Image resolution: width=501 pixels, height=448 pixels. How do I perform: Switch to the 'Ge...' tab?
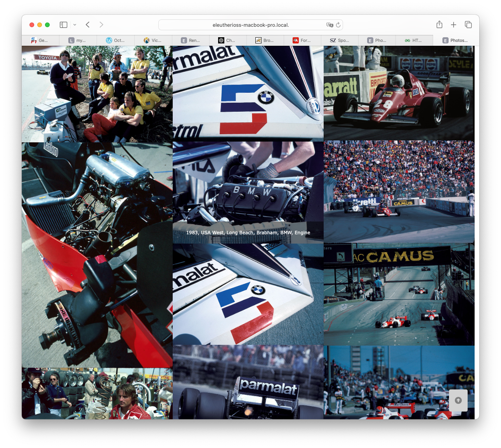click(x=40, y=40)
